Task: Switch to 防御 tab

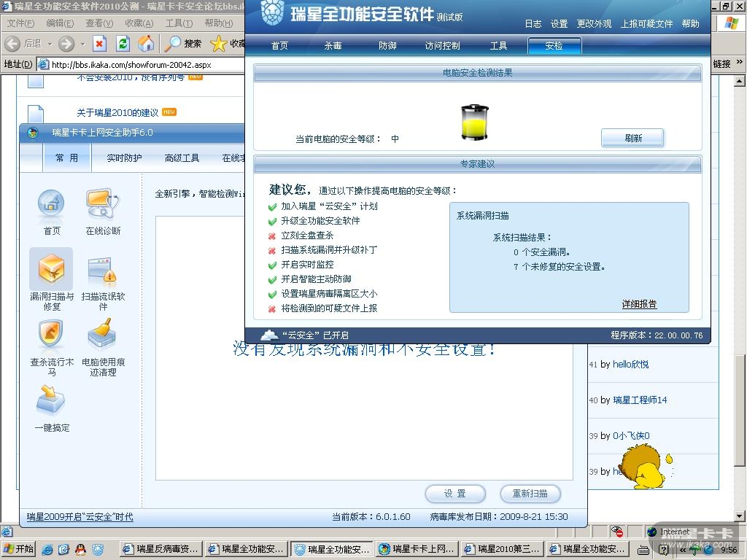Action: pyautogui.click(x=387, y=46)
